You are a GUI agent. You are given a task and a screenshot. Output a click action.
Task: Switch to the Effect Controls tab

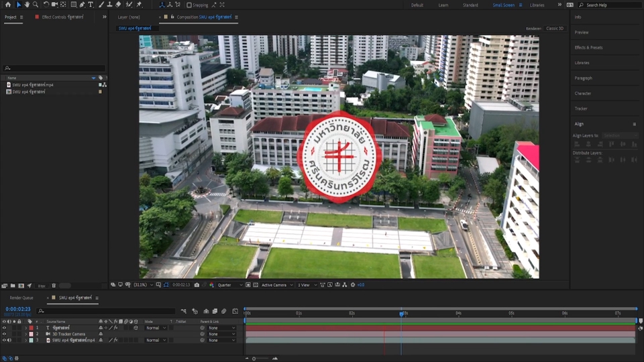coord(62,17)
